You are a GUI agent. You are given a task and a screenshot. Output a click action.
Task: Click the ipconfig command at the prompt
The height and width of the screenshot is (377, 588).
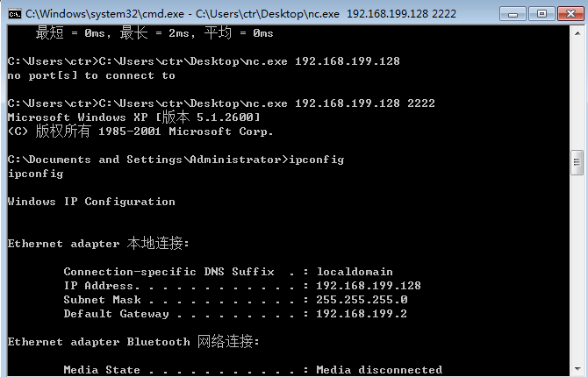(317, 160)
